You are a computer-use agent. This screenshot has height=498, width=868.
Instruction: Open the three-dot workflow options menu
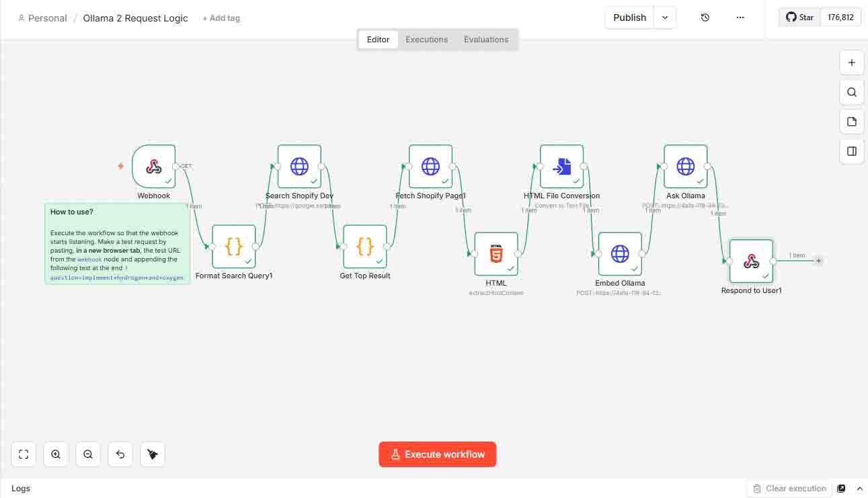coord(740,17)
